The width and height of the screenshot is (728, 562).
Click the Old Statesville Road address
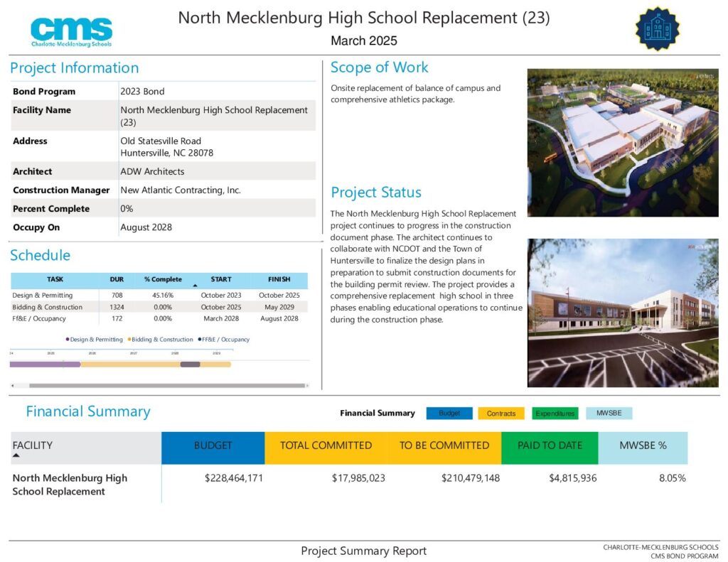pyautogui.click(x=161, y=141)
